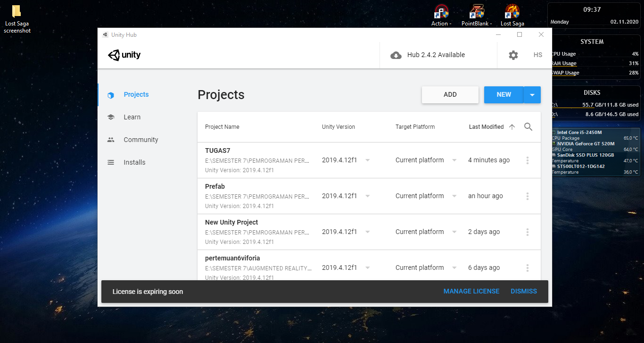Viewport: 644px width, 343px height.
Task: Click the Installs list icon
Action: (x=111, y=162)
